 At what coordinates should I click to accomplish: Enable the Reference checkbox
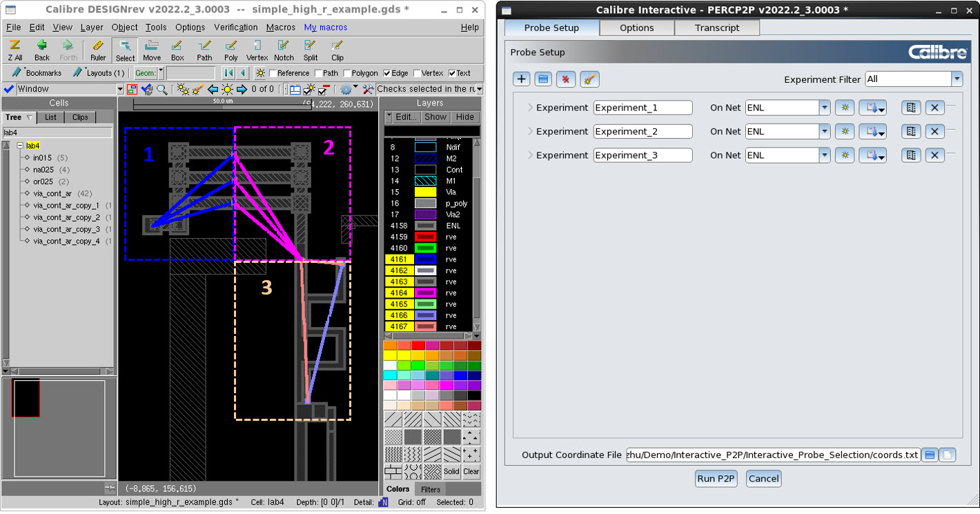[x=273, y=73]
